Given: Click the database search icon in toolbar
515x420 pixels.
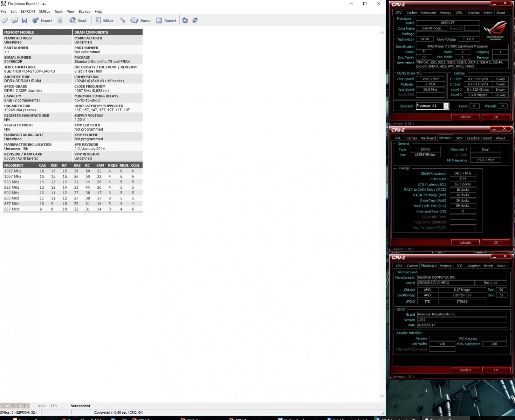Looking at the screenshot, I should [185, 21].
